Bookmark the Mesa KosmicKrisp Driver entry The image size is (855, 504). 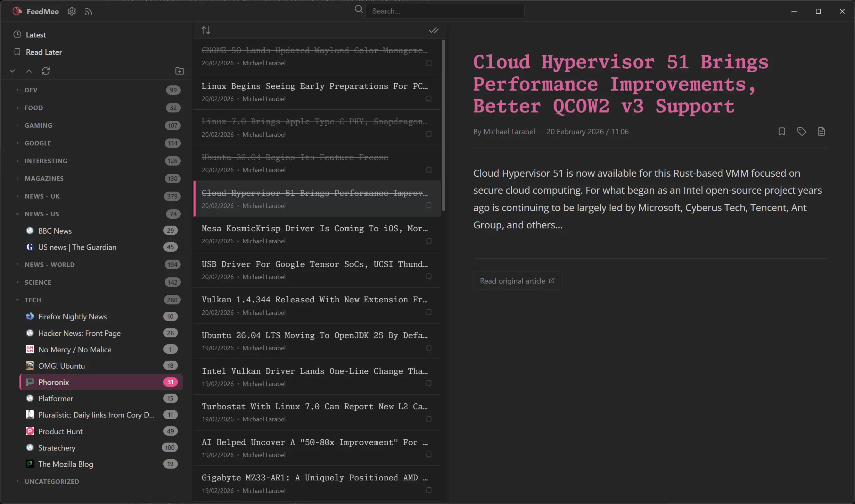429,241
